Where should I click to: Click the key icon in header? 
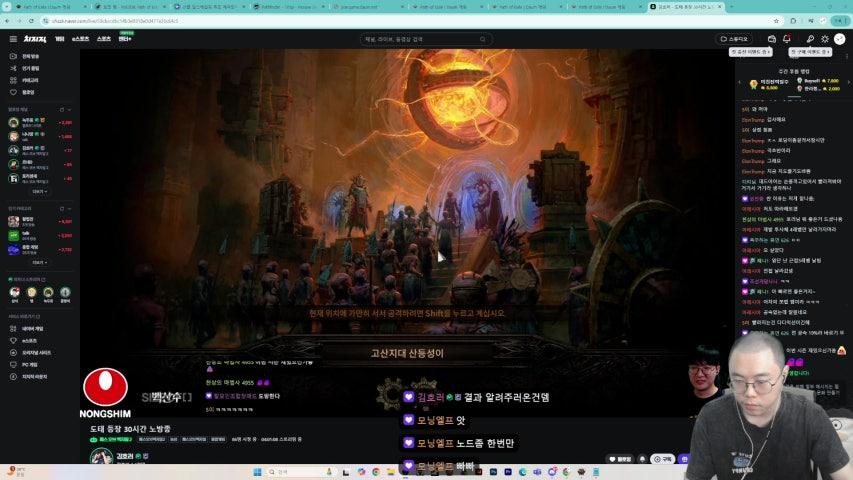[810, 39]
